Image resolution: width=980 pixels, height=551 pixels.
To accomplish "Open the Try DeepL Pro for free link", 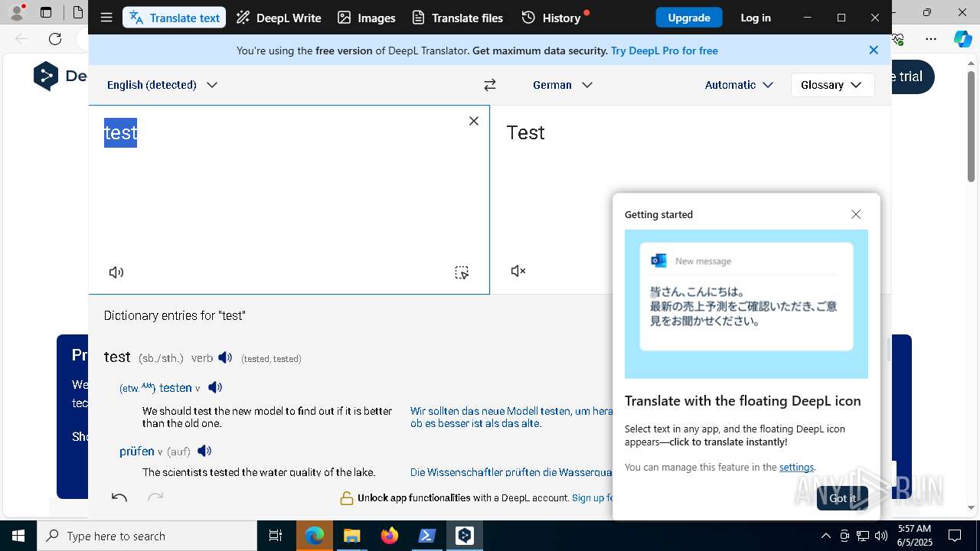I will (665, 51).
